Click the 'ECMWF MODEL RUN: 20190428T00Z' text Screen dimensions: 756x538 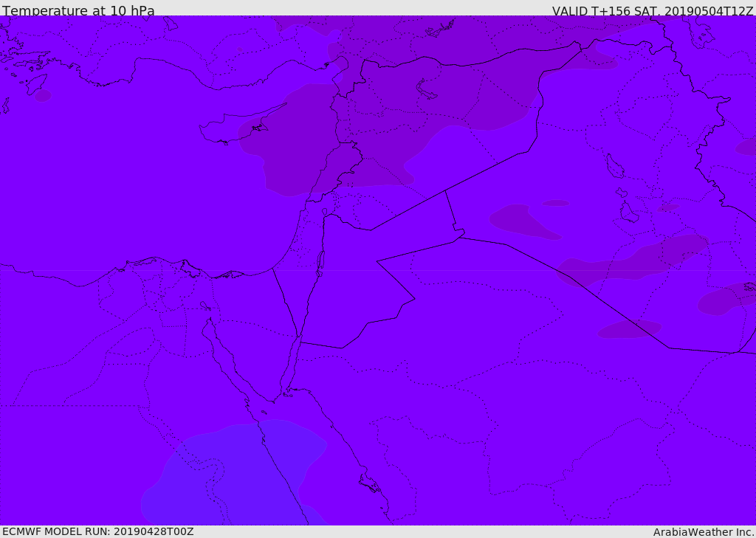(98, 531)
